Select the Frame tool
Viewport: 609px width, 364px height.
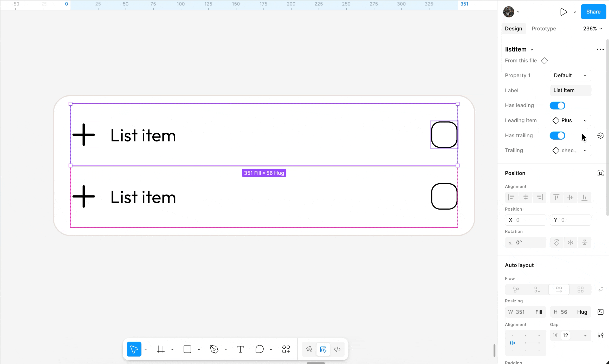(x=161, y=349)
